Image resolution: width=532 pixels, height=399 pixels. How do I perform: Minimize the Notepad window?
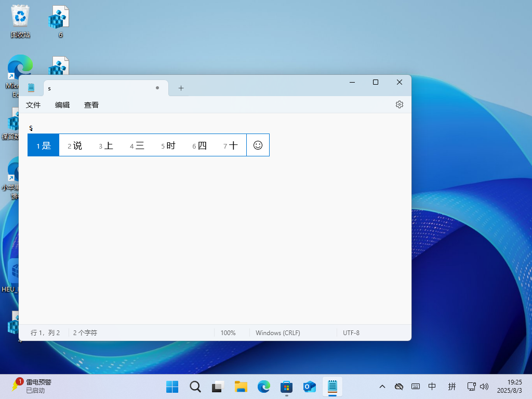[x=352, y=82]
